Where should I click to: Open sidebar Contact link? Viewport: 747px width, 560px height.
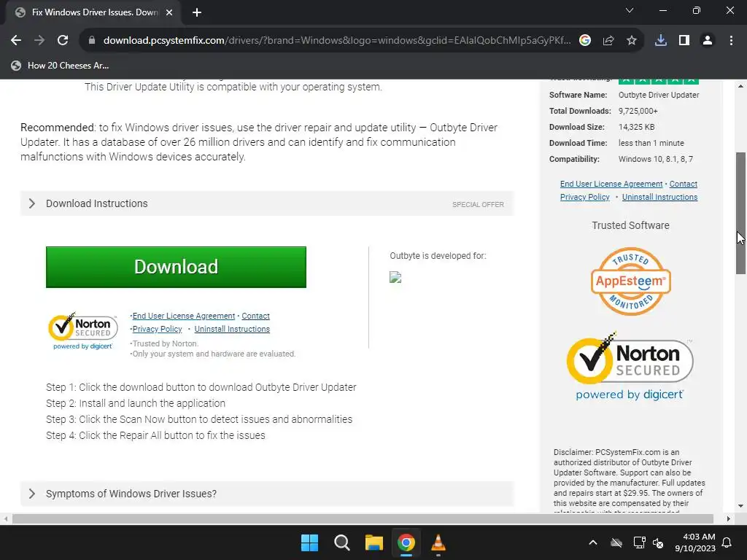tap(683, 184)
